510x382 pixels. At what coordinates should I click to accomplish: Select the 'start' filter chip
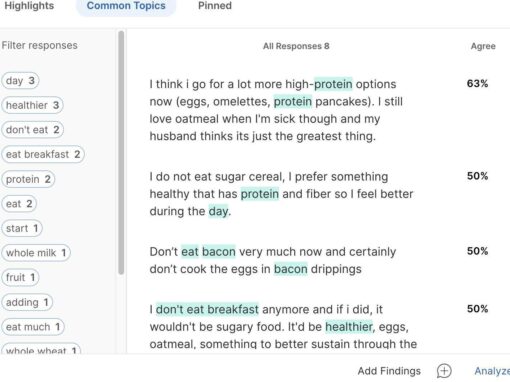click(22, 228)
